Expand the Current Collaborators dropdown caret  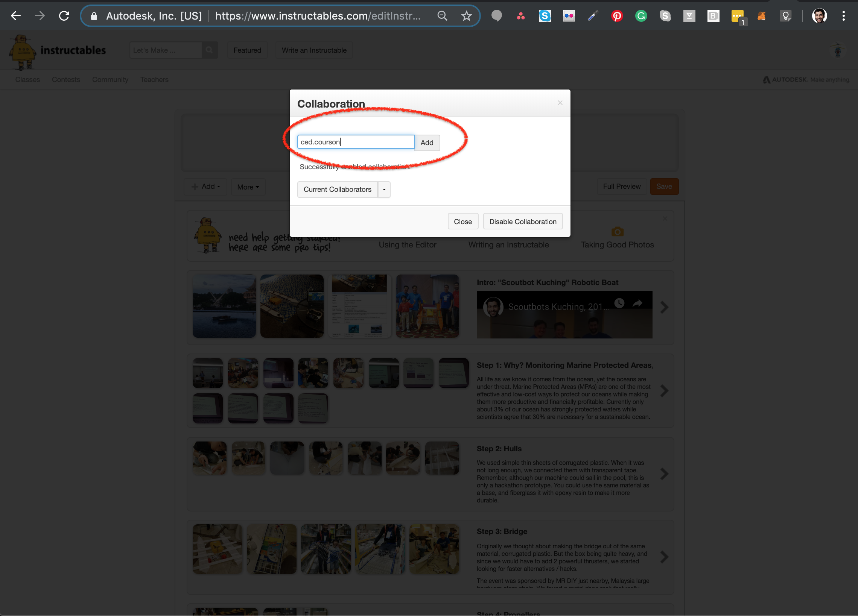coord(384,190)
